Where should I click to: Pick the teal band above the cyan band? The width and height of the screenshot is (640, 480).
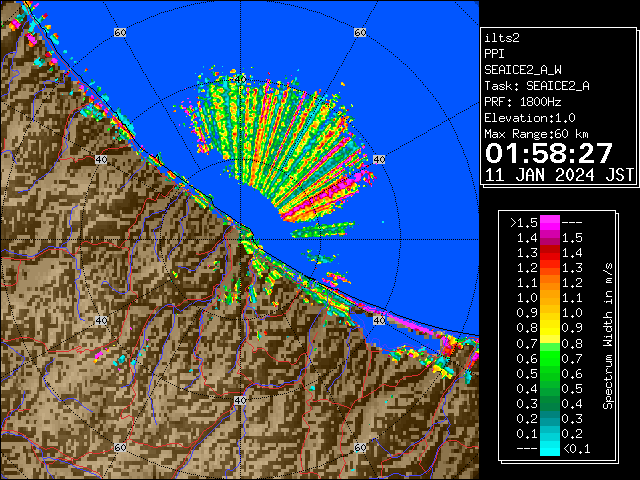(x=550, y=418)
